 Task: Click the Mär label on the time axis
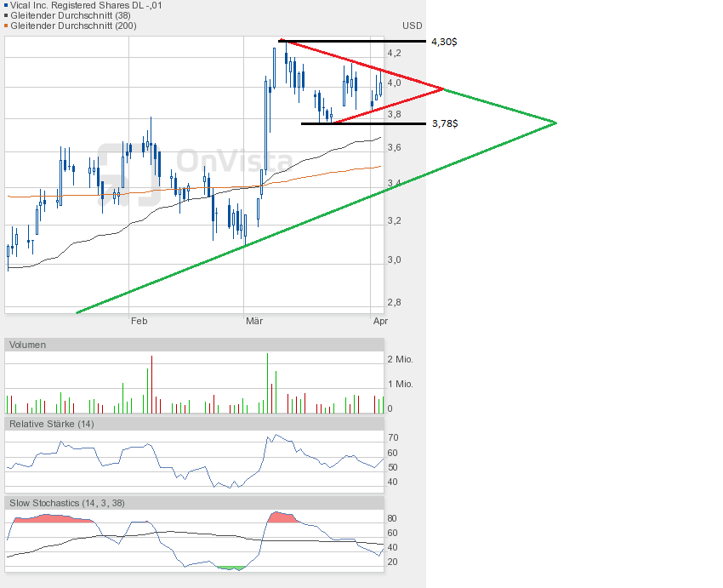tap(254, 321)
